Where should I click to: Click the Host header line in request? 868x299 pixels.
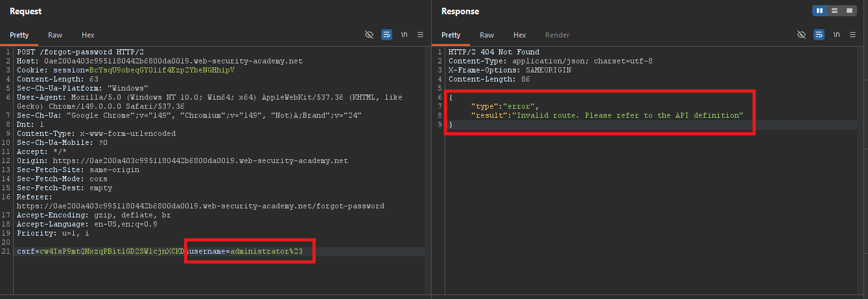point(159,61)
